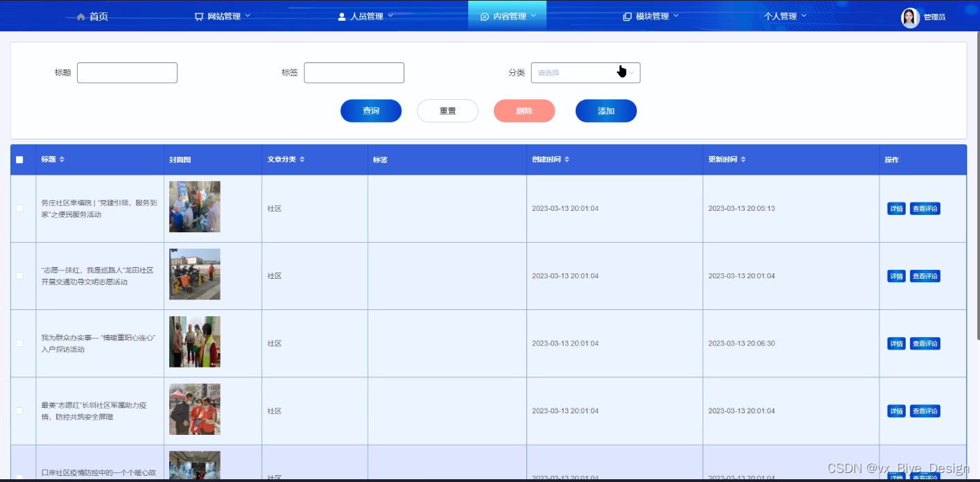The width and height of the screenshot is (980, 482).
Task: Click the monitor icon beside 网站管理
Action: (x=199, y=16)
